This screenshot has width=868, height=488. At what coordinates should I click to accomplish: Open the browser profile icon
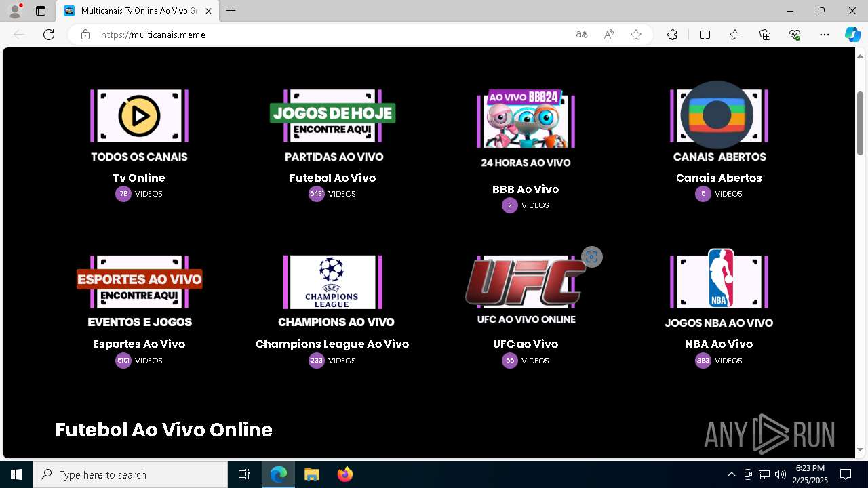point(15,11)
